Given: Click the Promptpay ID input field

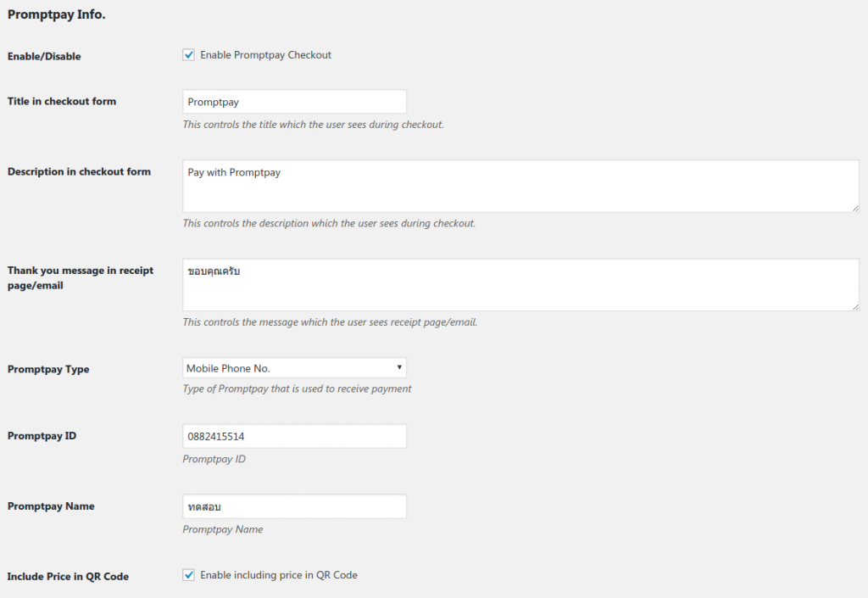Looking at the screenshot, I should [x=294, y=436].
